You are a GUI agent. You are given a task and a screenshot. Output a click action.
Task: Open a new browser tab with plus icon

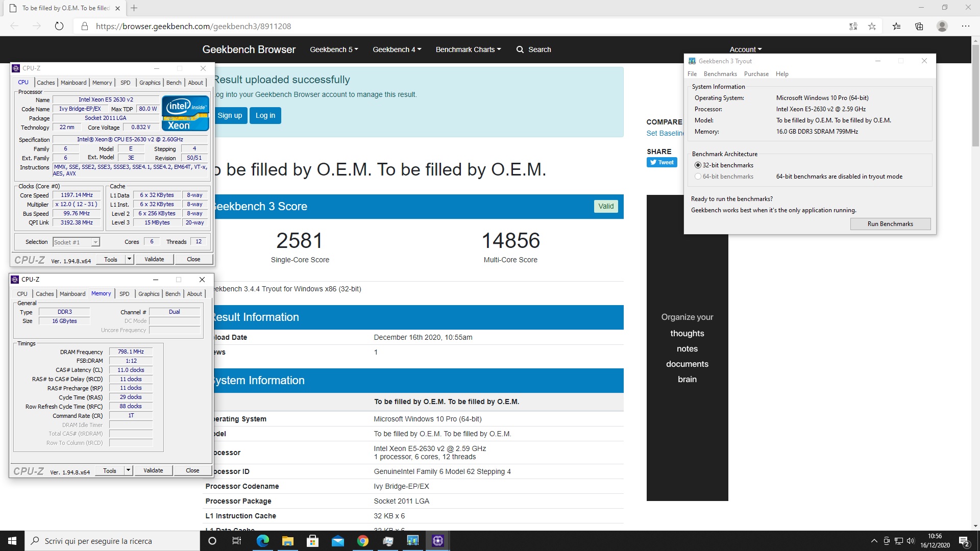pos(134,8)
